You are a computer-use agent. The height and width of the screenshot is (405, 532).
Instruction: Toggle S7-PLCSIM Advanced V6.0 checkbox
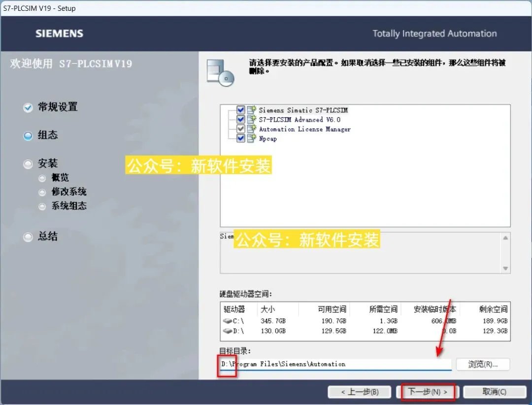pyautogui.click(x=240, y=120)
